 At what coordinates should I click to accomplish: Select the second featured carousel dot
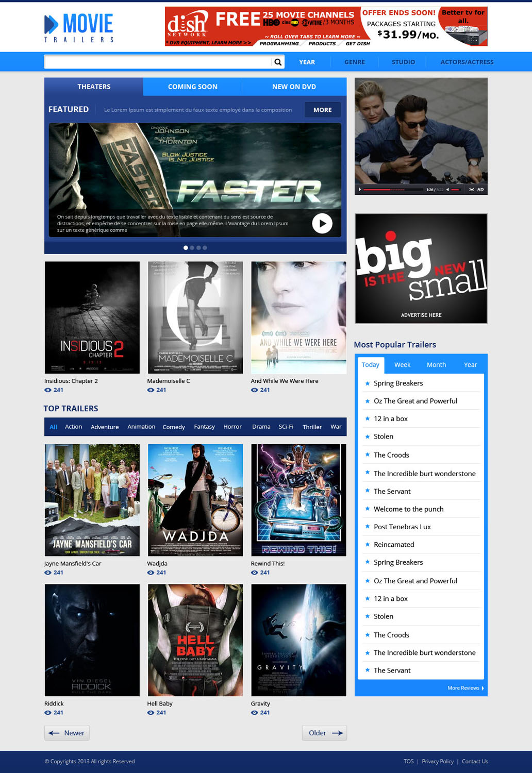[192, 248]
